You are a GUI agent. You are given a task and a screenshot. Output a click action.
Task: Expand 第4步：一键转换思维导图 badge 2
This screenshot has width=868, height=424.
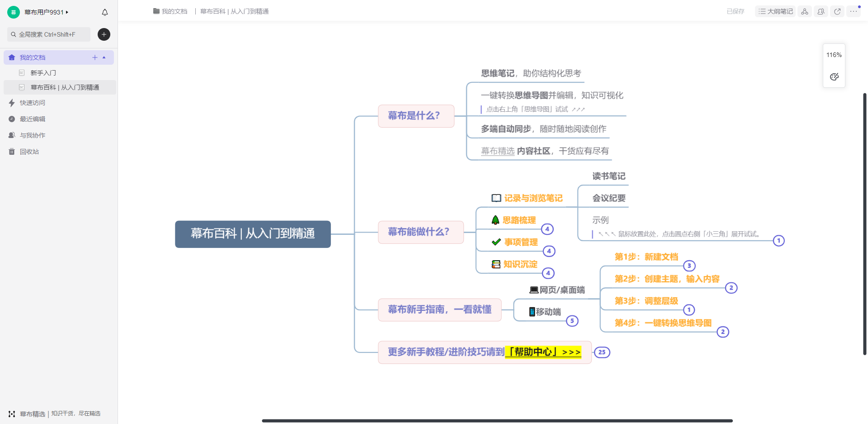723,332
